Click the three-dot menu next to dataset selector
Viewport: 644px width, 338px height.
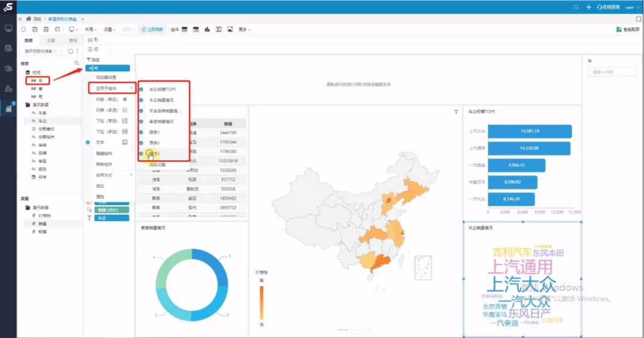77,51
